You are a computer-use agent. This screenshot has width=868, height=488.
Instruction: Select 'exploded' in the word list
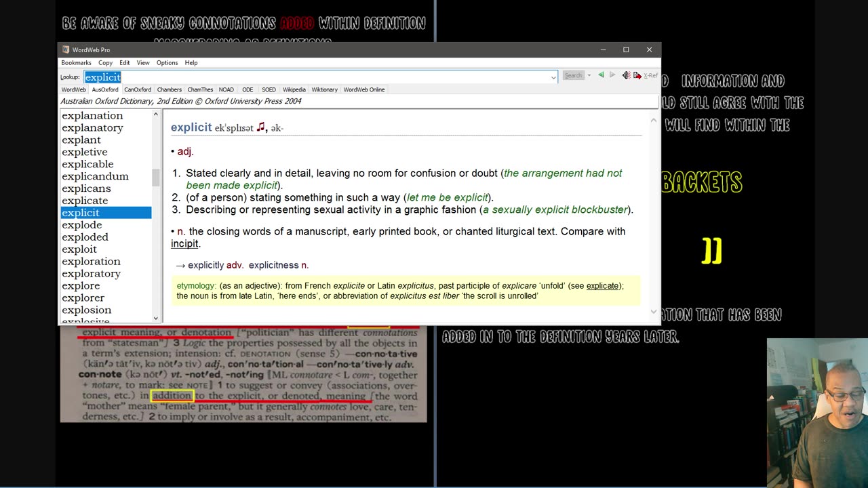pos(85,237)
